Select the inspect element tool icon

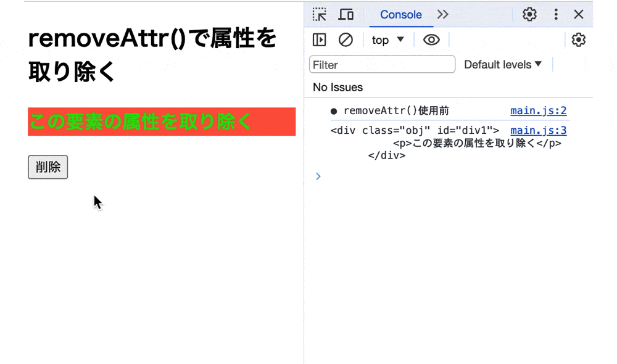pyautogui.click(x=319, y=14)
